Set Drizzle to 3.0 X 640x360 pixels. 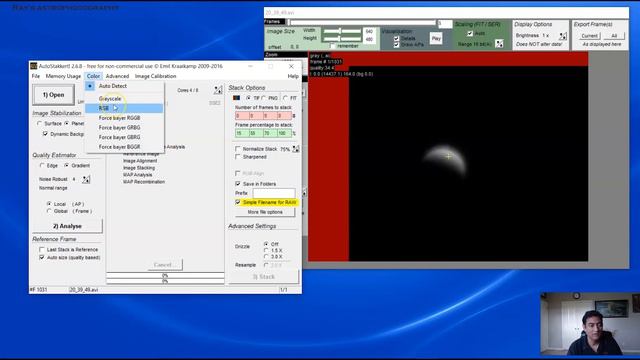[266, 256]
